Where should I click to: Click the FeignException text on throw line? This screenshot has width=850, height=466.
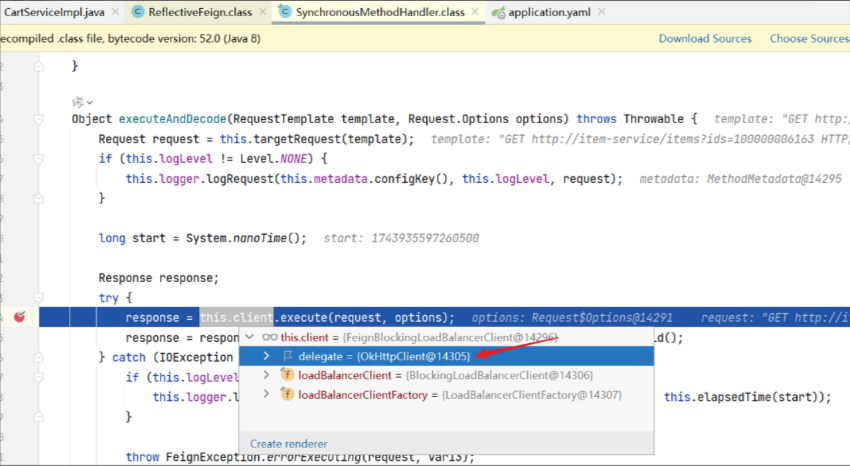[x=214, y=457]
